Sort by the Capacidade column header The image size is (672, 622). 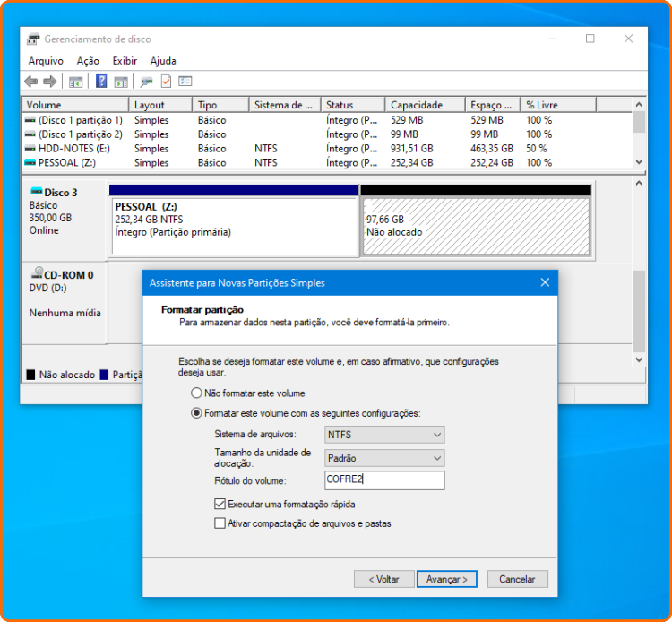pyautogui.click(x=425, y=105)
